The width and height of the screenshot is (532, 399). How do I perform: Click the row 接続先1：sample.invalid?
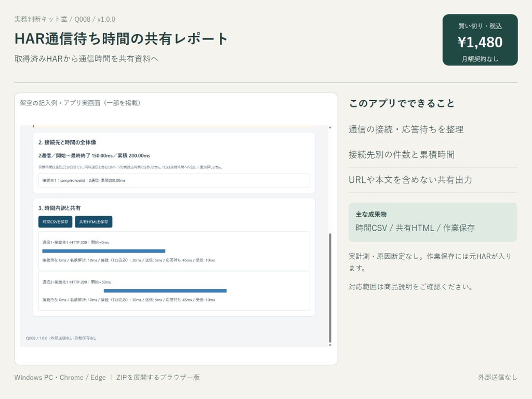point(174,180)
